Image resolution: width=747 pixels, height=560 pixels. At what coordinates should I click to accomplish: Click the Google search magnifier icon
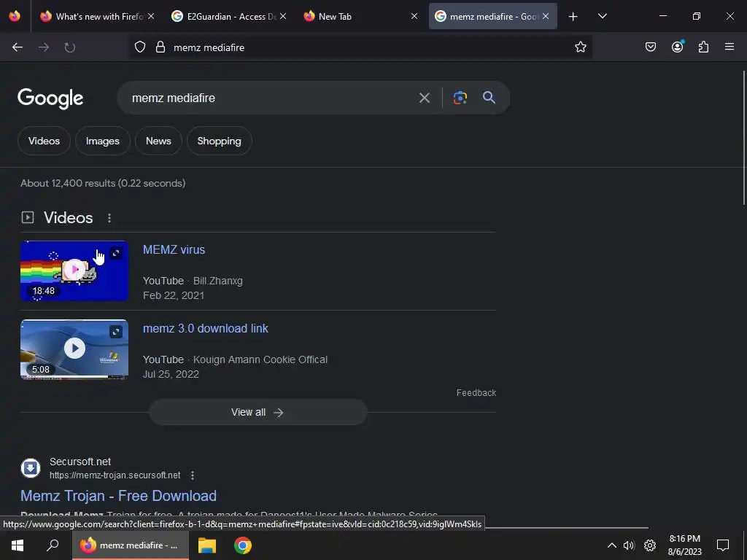pos(489,98)
